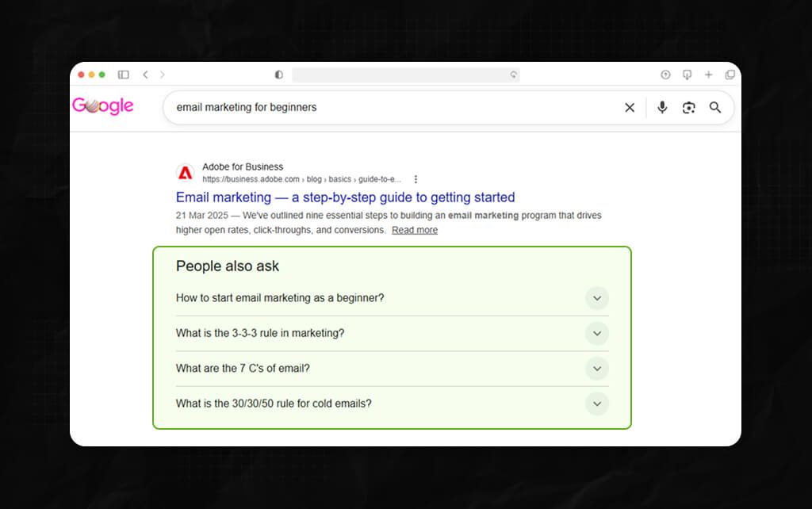Start voice search with microphone icon
The height and width of the screenshot is (509, 812).
pyautogui.click(x=662, y=107)
